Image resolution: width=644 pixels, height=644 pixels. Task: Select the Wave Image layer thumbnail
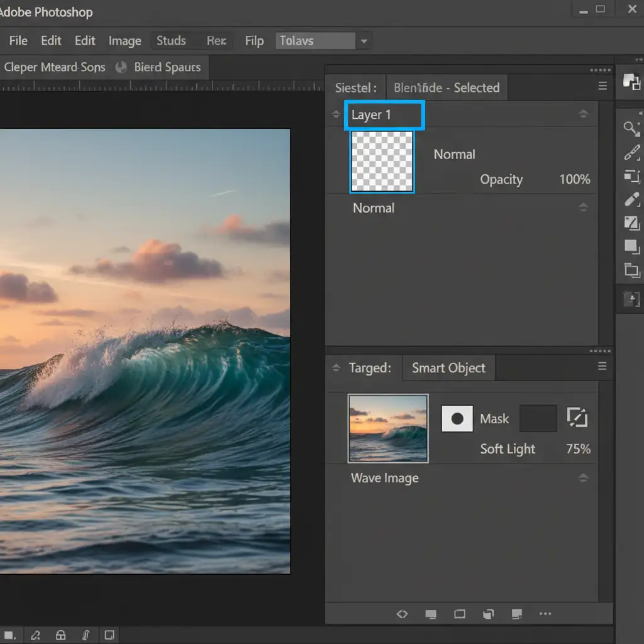click(388, 428)
